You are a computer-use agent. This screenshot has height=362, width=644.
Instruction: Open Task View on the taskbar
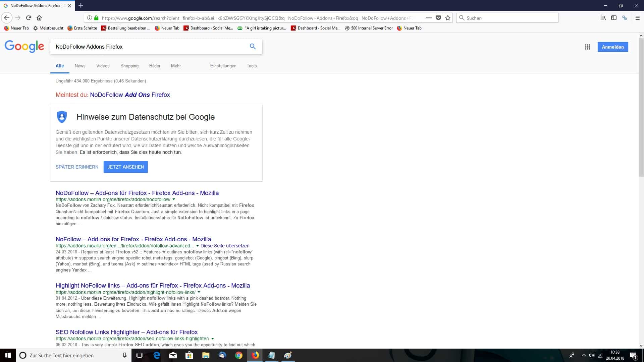(x=140, y=355)
